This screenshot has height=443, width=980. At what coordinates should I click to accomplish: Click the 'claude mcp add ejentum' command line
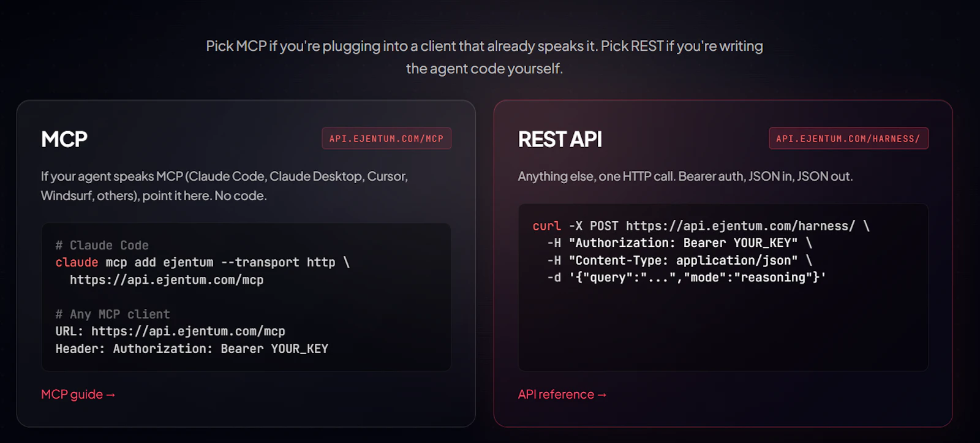[x=203, y=262]
